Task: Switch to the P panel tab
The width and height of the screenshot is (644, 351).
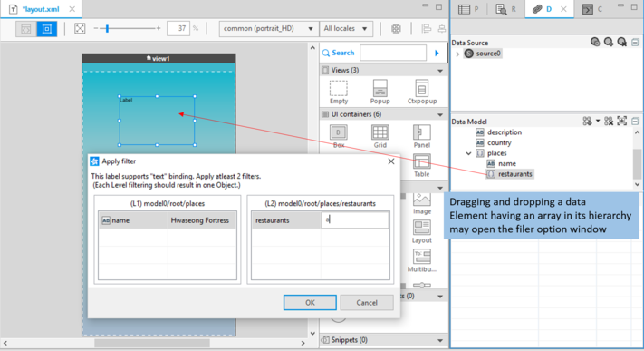Action: click(x=468, y=9)
